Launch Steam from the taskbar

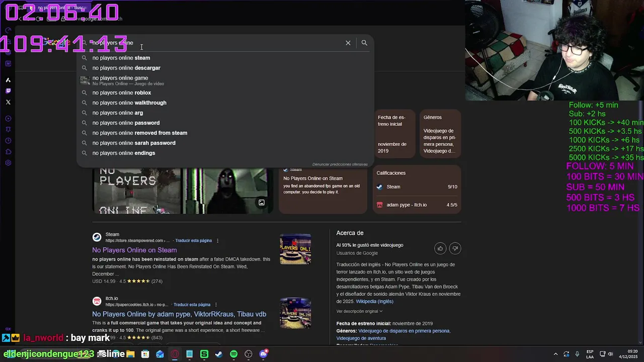click(219, 354)
